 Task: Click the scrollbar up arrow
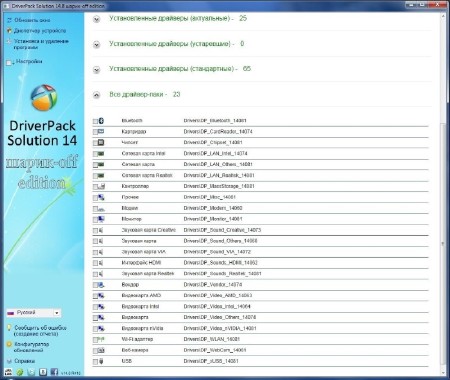[443, 16]
